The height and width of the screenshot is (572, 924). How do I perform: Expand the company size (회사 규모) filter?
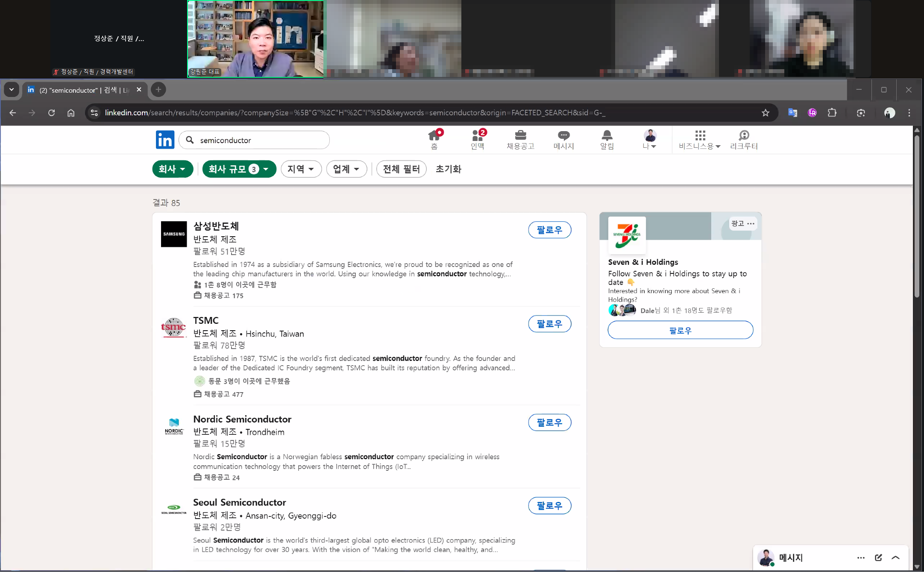239,169
